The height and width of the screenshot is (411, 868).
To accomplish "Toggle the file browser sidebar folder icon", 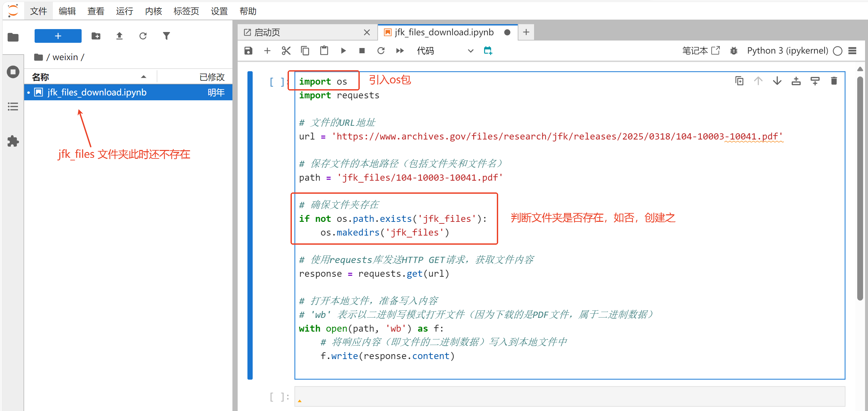I will [x=13, y=37].
